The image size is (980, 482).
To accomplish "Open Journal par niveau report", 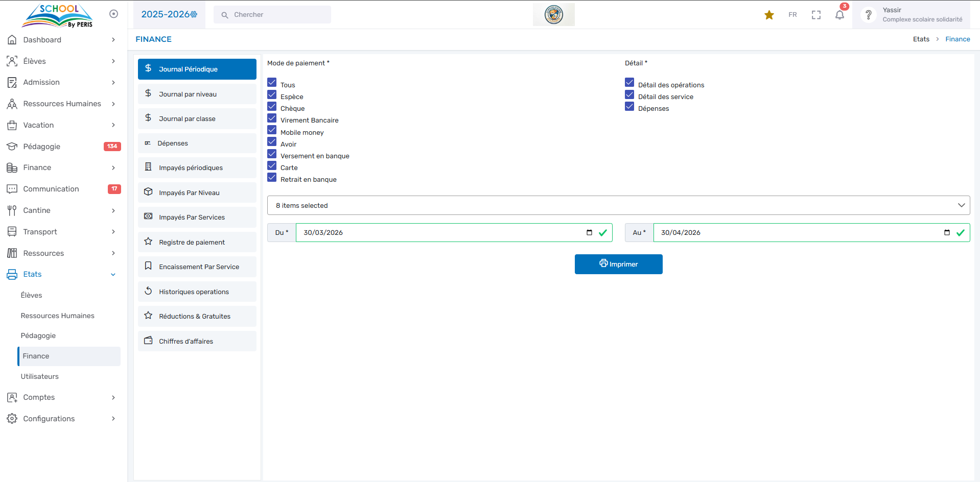I will point(197,94).
